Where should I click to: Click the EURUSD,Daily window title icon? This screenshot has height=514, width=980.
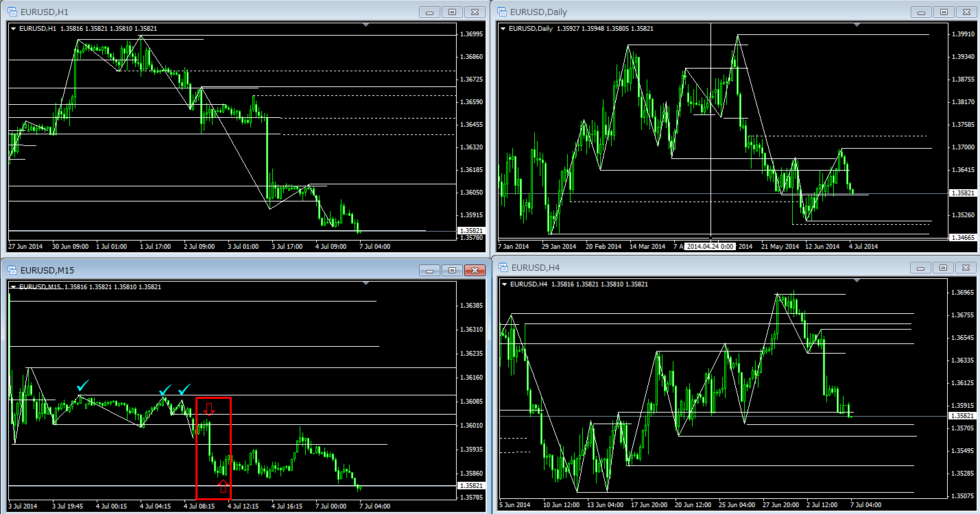[502, 12]
